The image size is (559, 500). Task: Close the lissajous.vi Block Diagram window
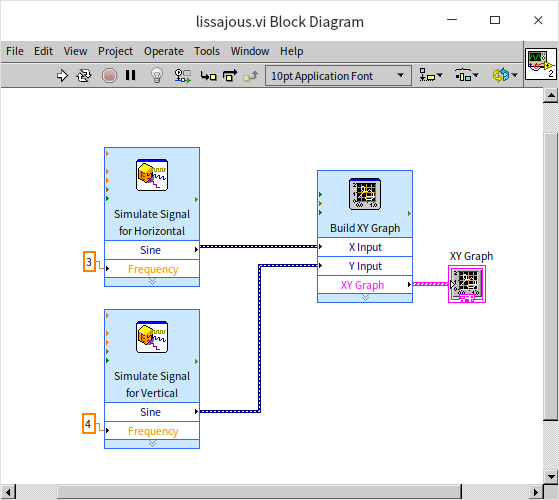[538, 20]
